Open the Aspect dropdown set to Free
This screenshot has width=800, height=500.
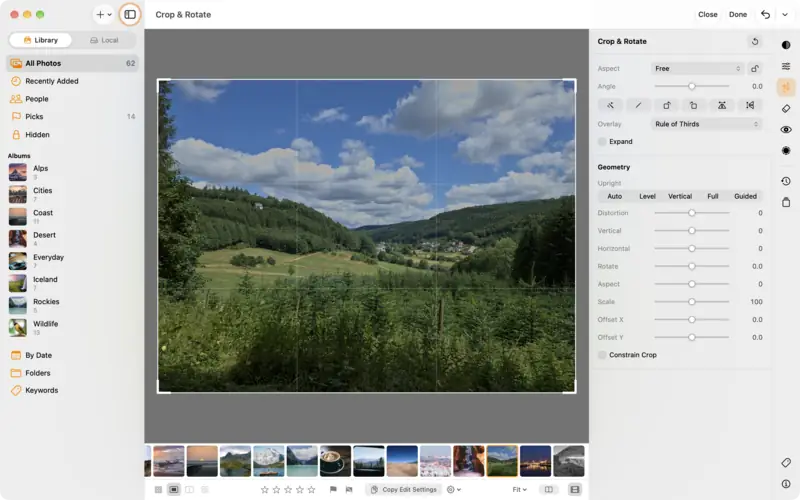(x=697, y=68)
